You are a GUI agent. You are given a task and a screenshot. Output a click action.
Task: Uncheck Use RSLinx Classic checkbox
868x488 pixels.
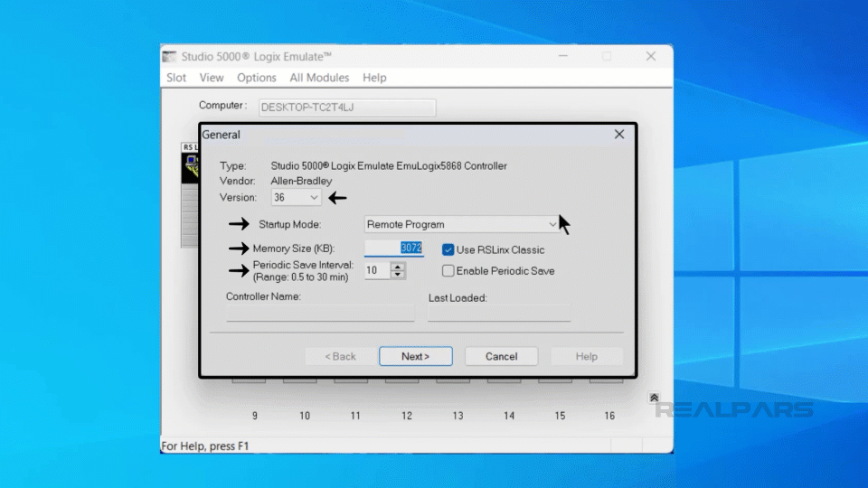click(x=448, y=250)
